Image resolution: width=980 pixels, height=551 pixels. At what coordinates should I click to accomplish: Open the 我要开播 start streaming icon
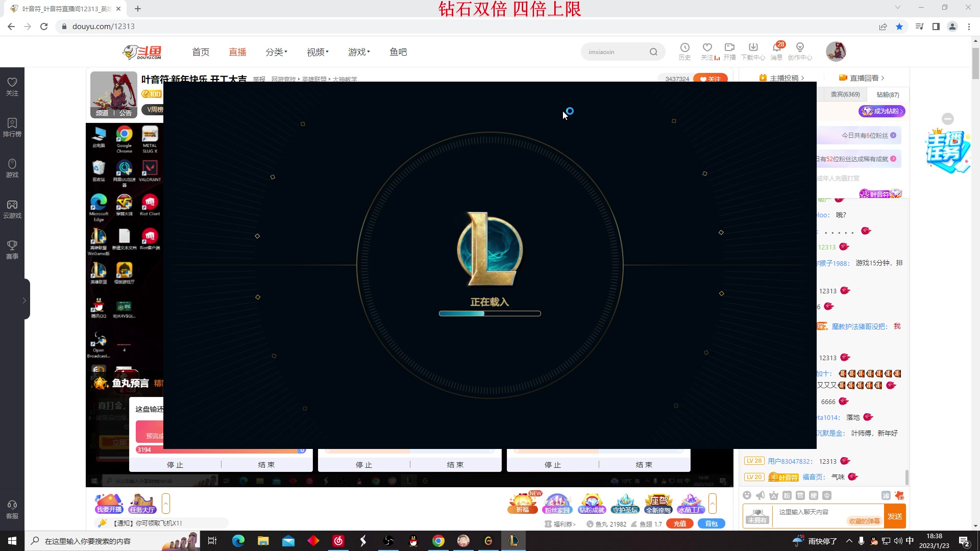click(109, 504)
